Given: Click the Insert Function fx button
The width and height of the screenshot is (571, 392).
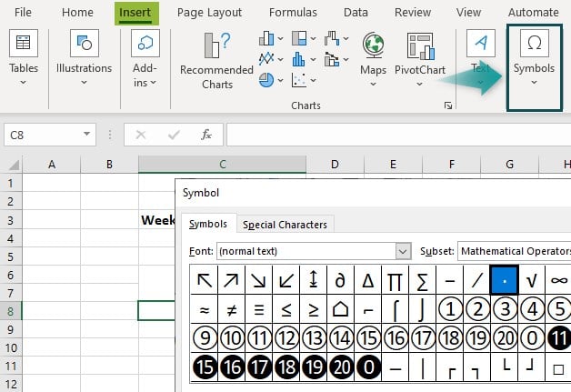Looking at the screenshot, I should pyautogui.click(x=206, y=135).
